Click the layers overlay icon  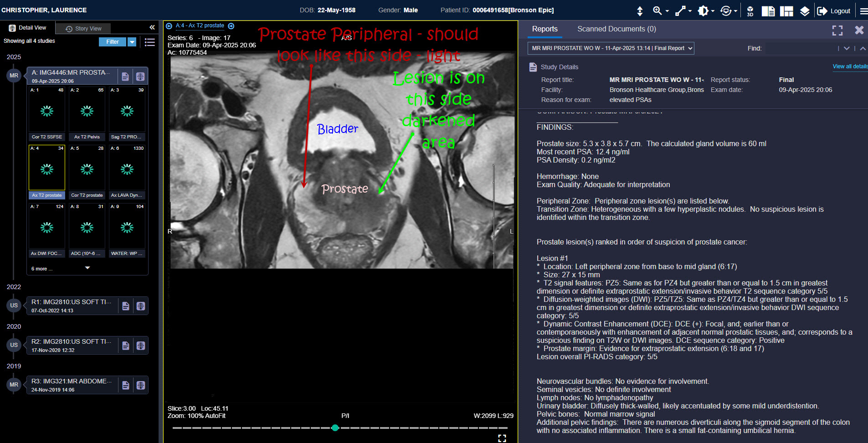[805, 11]
